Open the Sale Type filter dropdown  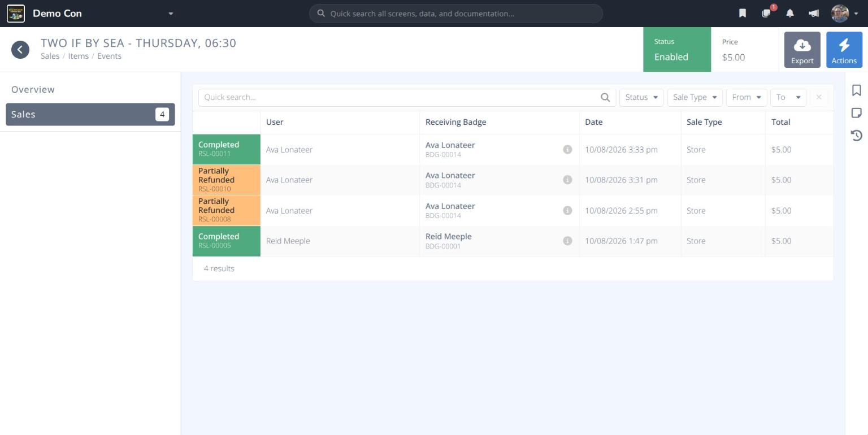695,97
